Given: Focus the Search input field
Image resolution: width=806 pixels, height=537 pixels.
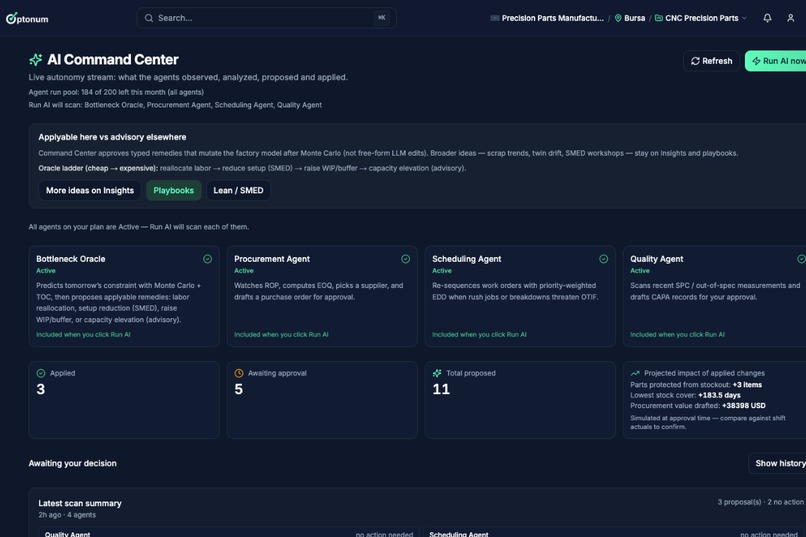Looking at the screenshot, I should (x=266, y=18).
